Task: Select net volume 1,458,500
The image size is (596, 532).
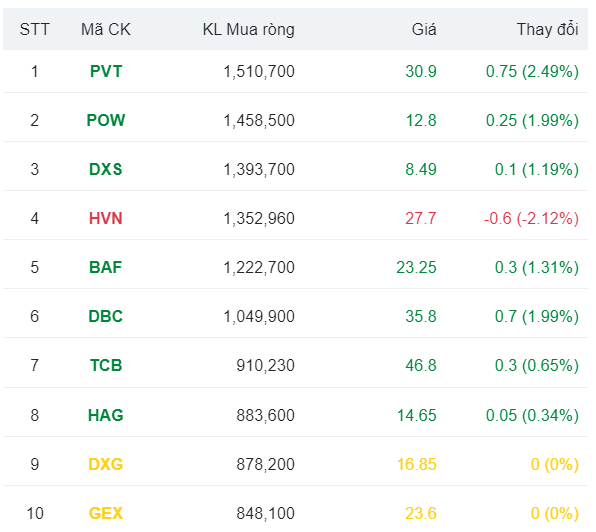Action: 259,120
